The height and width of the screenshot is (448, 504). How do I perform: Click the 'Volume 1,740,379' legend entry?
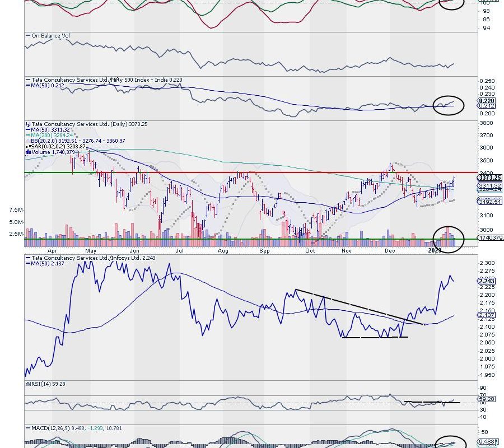[53, 152]
